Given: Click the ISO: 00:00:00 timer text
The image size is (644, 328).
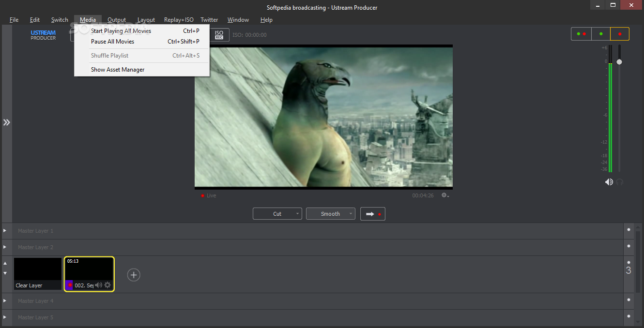Looking at the screenshot, I should pyautogui.click(x=249, y=35).
